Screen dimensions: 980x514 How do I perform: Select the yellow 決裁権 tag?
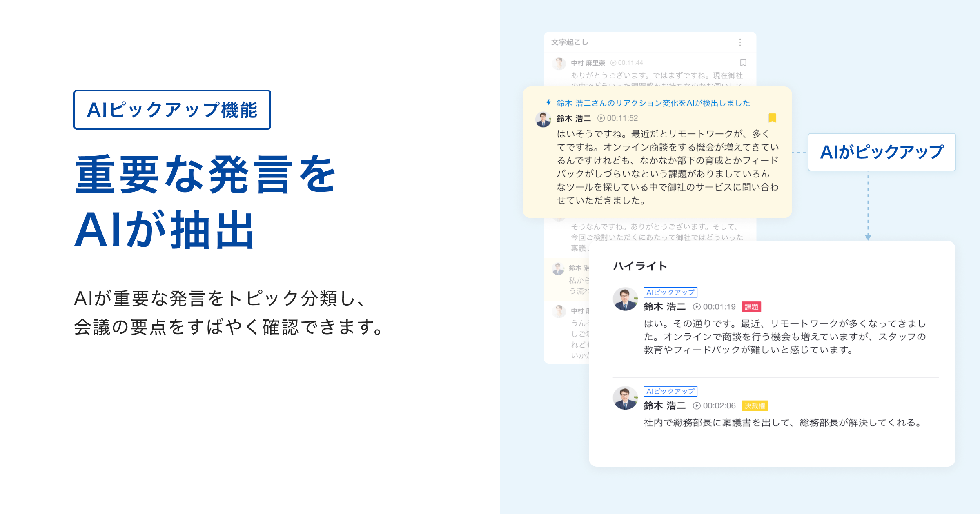click(x=755, y=406)
